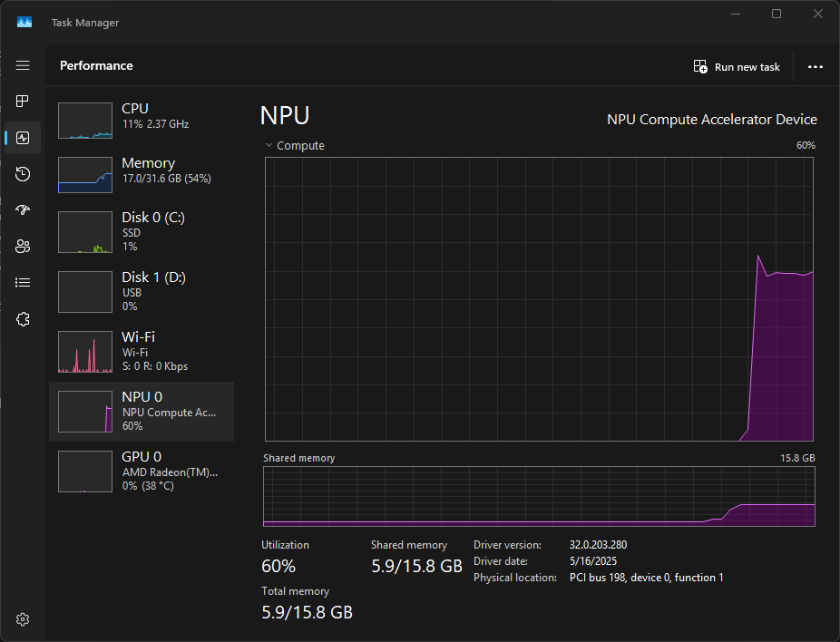Screen dimensions: 840x642
Task: Click the NPU Compute Accelerator Device title
Action: (712, 120)
